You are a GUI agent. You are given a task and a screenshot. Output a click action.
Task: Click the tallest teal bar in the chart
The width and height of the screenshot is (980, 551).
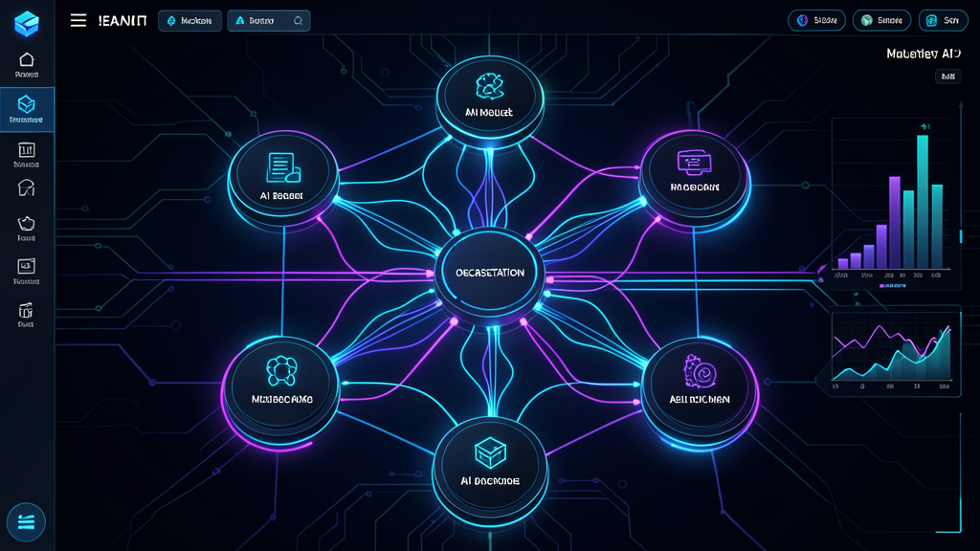(x=923, y=201)
